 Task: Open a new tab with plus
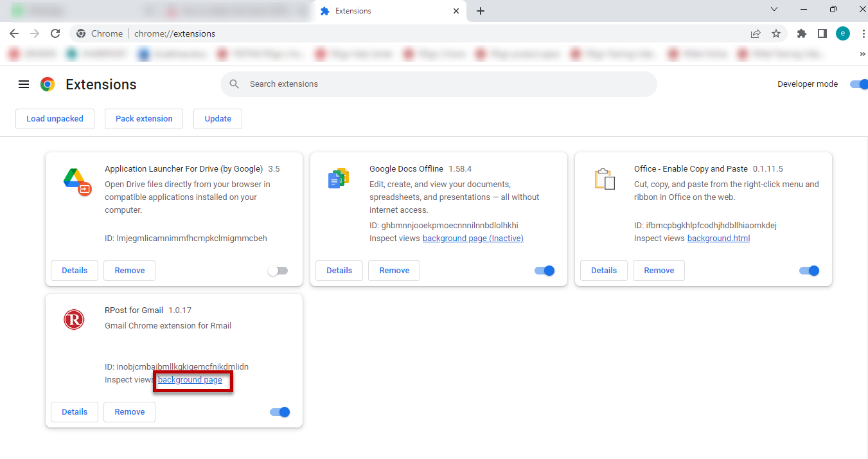(x=481, y=11)
